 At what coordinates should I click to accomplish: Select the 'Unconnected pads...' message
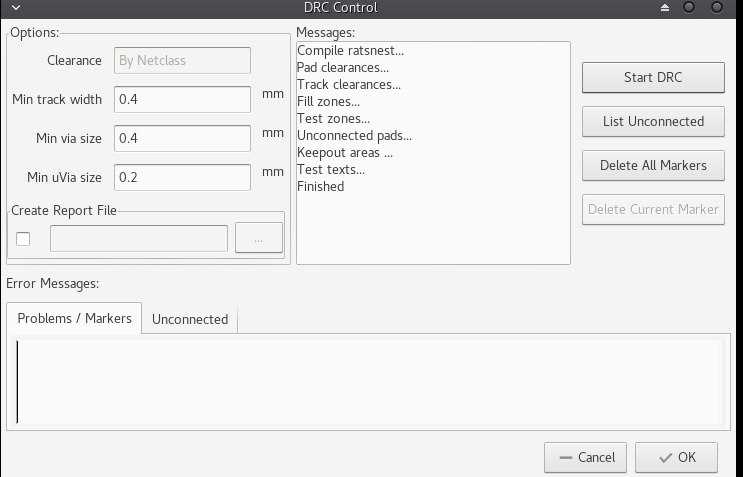(354, 135)
